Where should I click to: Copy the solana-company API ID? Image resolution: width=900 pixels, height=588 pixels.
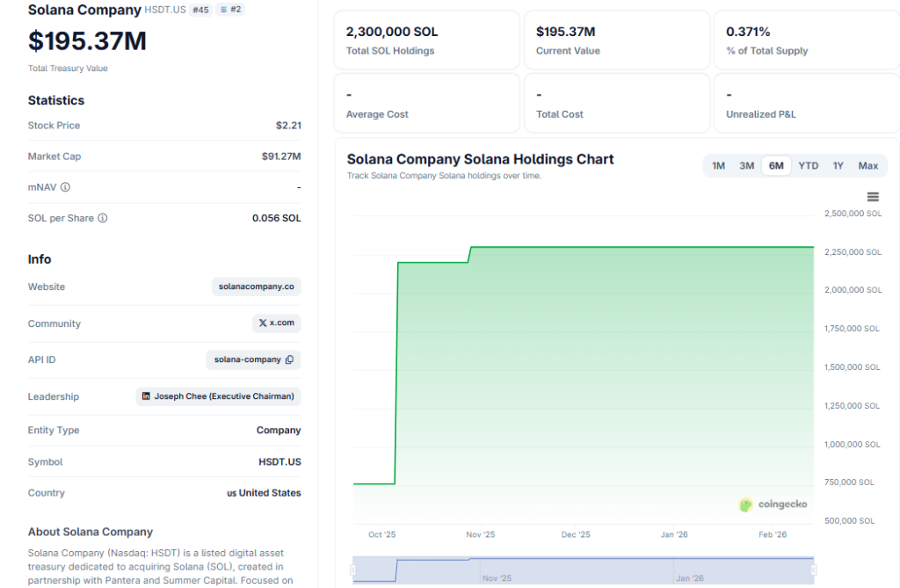(x=289, y=359)
